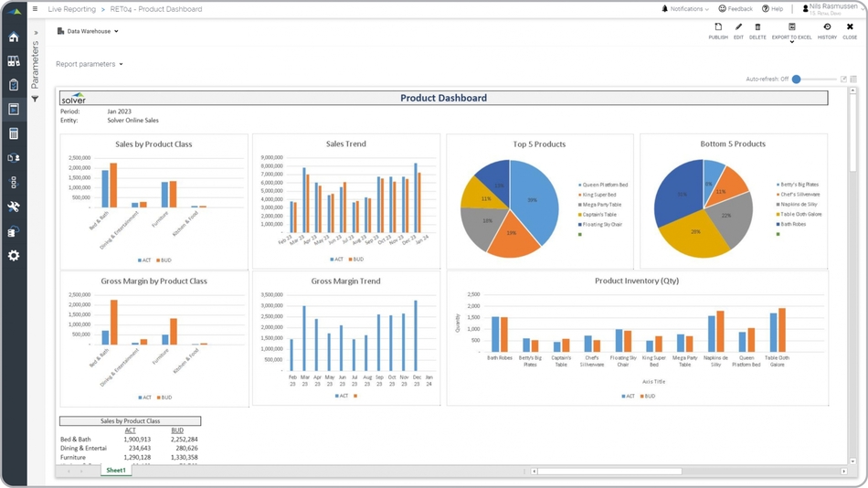Viewport: 868px width, 488px height.
Task: Click the Feedback button
Action: click(736, 9)
